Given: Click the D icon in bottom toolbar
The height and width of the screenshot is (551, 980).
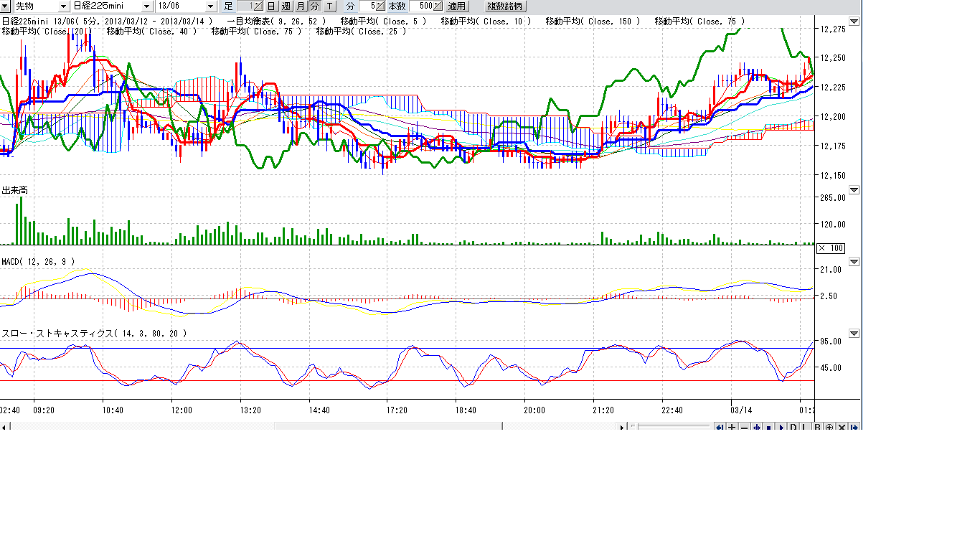Looking at the screenshot, I should tap(793, 428).
